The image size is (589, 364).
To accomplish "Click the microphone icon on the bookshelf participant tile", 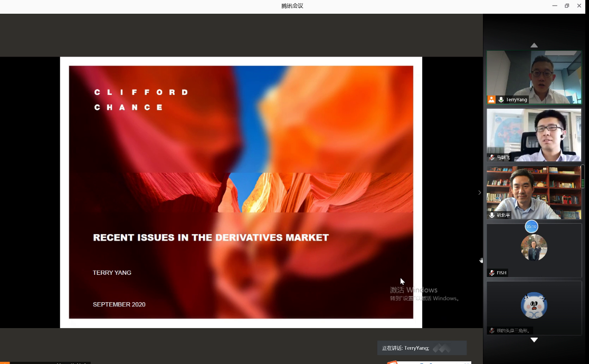I will 492,215.
